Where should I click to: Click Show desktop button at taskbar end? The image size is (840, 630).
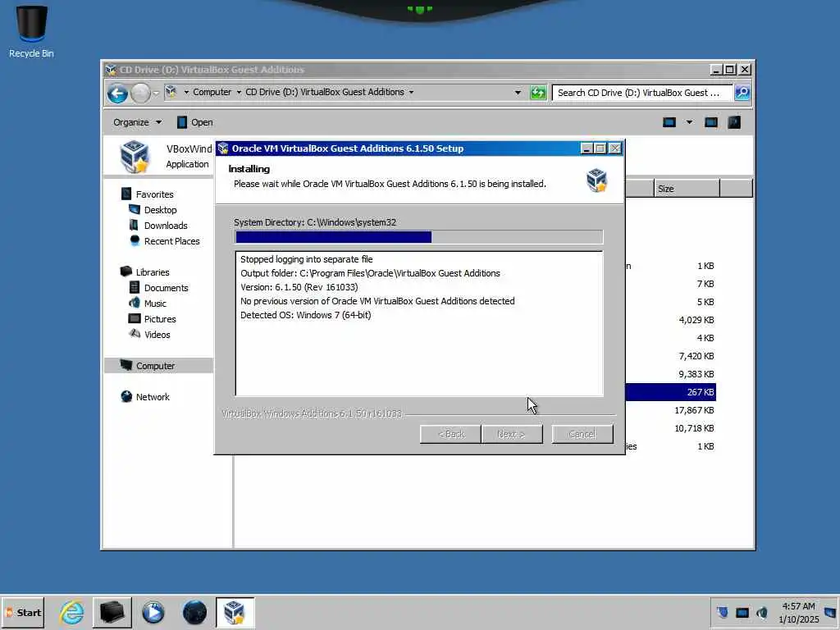click(x=831, y=612)
